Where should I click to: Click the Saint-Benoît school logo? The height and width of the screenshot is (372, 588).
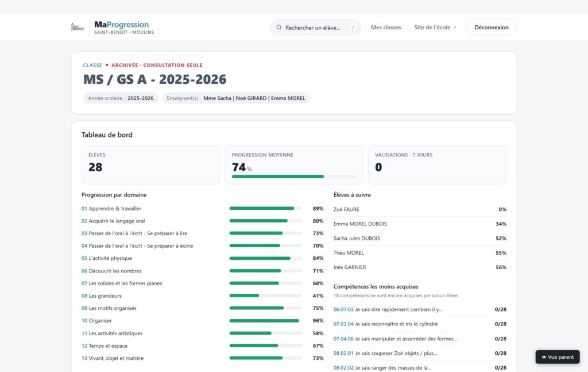(78, 27)
